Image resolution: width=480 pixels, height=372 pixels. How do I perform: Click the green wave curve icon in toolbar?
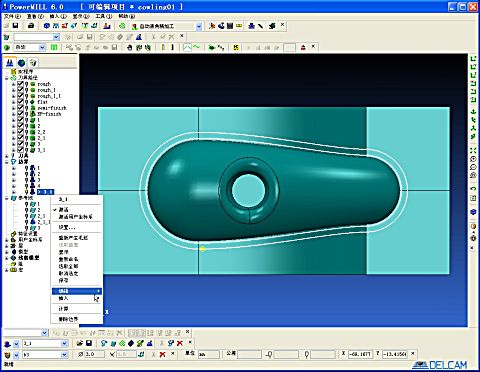pyautogui.click(x=197, y=47)
